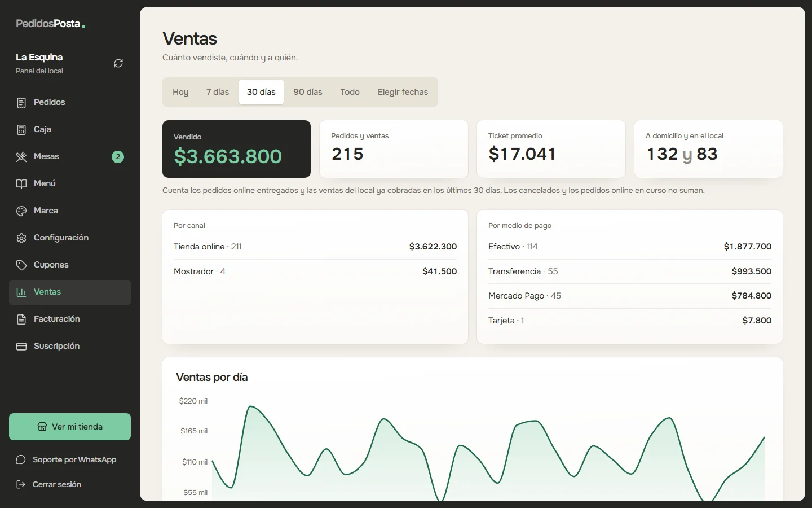812x508 pixels.
Task: Open the Pedidos section label
Action: click(49, 102)
